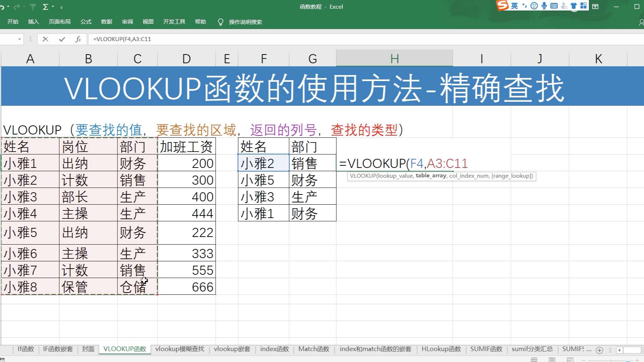Image resolution: width=644 pixels, height=362 pixels.
Task: Switch to Match函数 sheet tab
Action: click(x=314, y=349)
